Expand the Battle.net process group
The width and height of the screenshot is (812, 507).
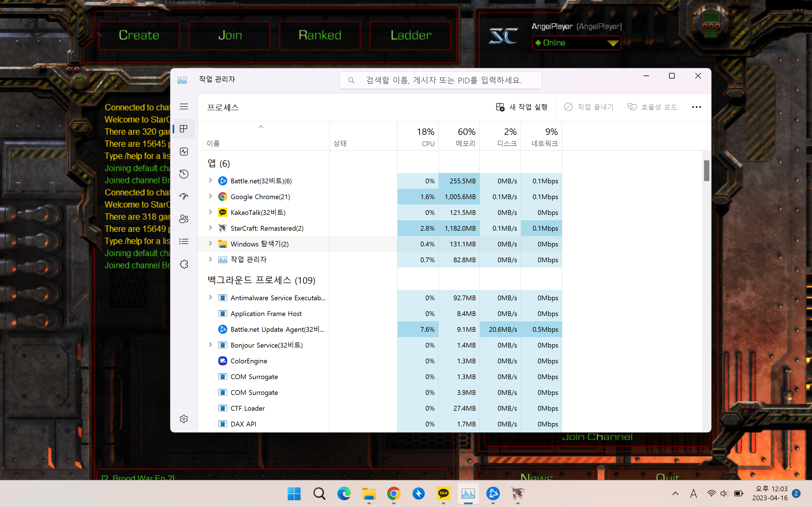tap(210, 181)
